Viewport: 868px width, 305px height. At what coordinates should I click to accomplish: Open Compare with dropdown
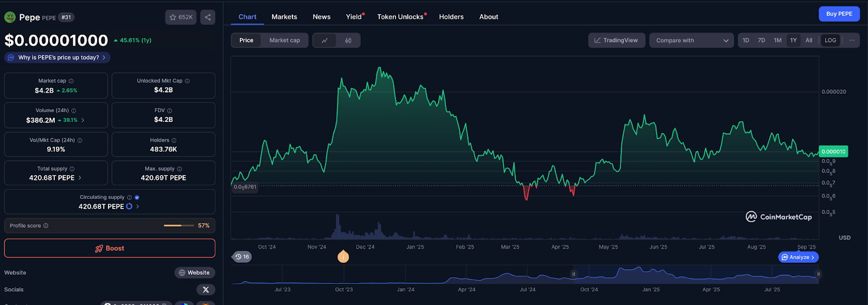[692, 40]
